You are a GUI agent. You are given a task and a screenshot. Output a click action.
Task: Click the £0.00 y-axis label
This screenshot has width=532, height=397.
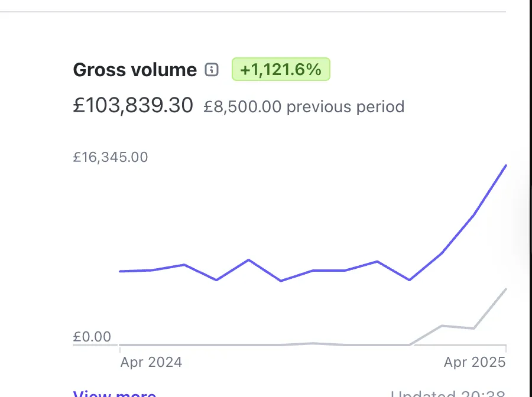(x=92, y=337)
